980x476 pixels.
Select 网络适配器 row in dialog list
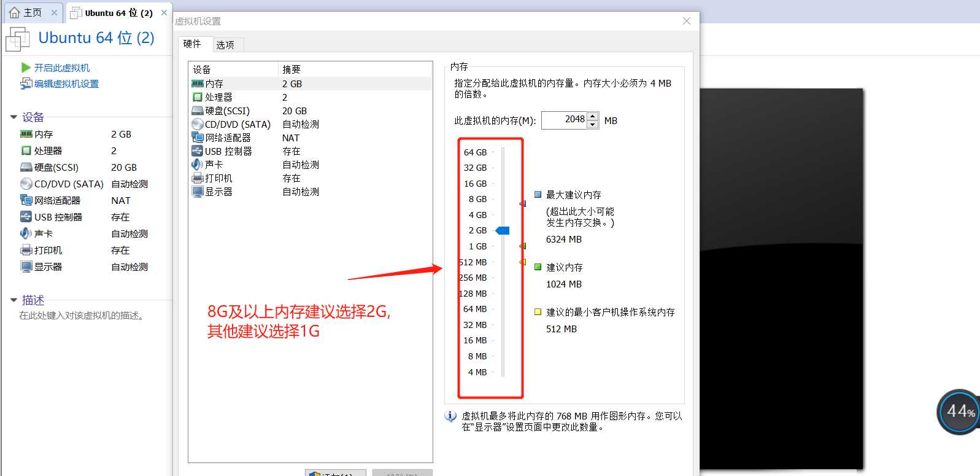[x=311, y=138]
